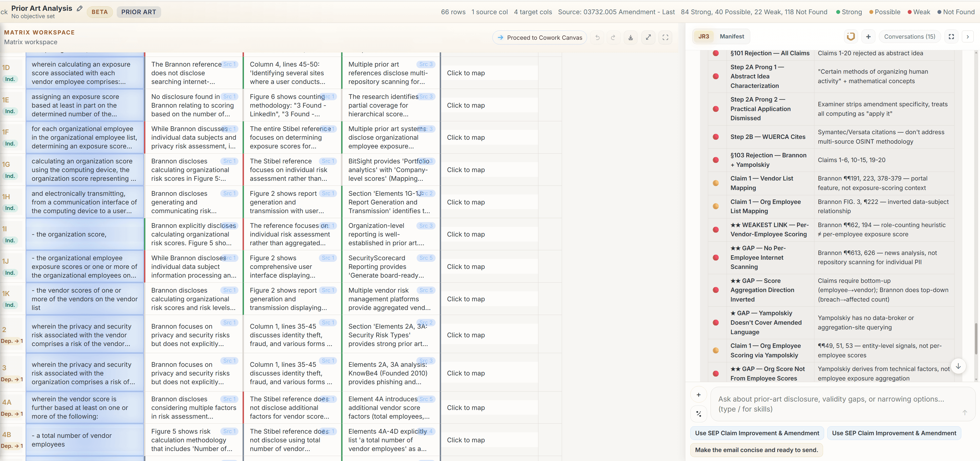This screenshot has height=461, width=980.
Task: Click the sparkle skills icon beside chat input
Action: point(698,413)
